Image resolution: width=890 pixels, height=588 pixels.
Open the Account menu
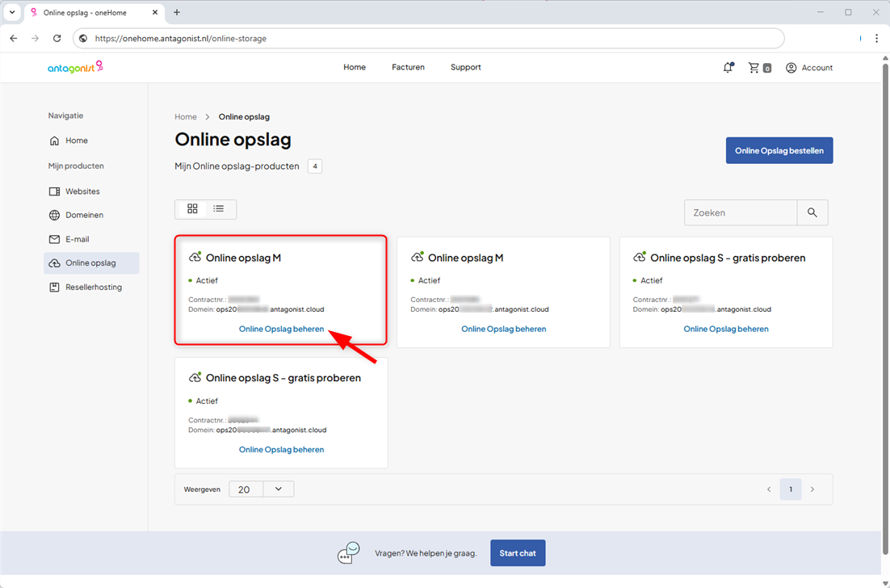tap(808, 68)
